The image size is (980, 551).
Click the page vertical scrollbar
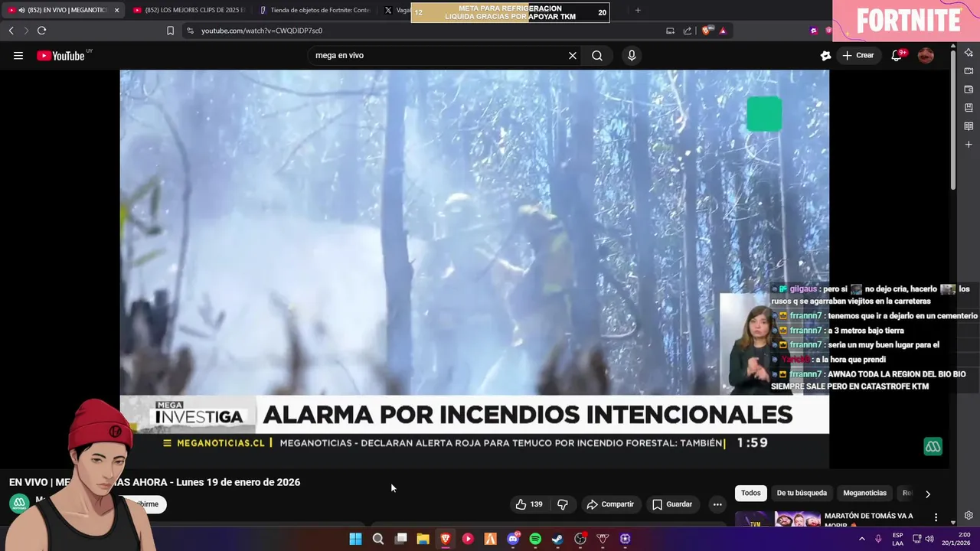click(953, 119)
